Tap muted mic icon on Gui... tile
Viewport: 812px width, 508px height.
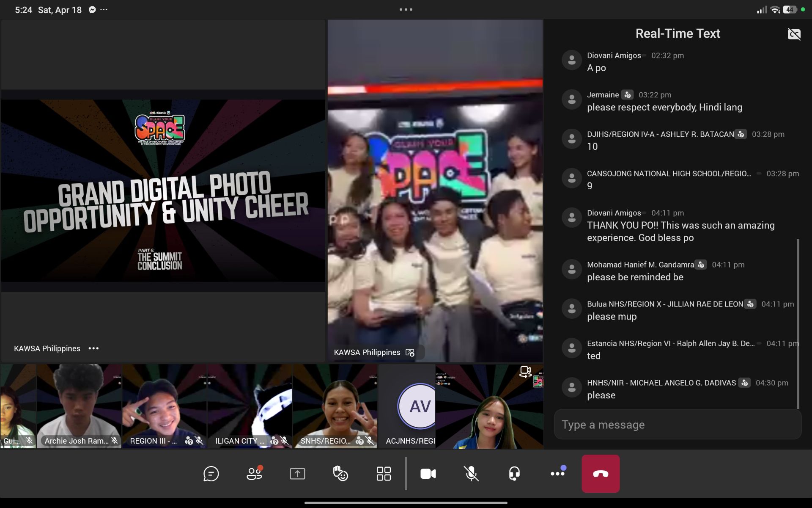(29, 441)
